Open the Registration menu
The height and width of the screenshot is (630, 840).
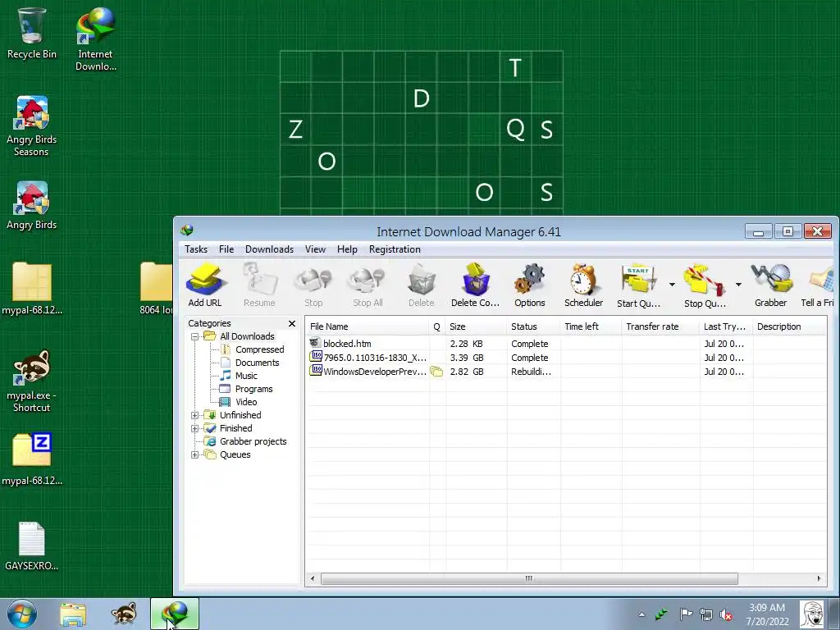tap(395, 249)
